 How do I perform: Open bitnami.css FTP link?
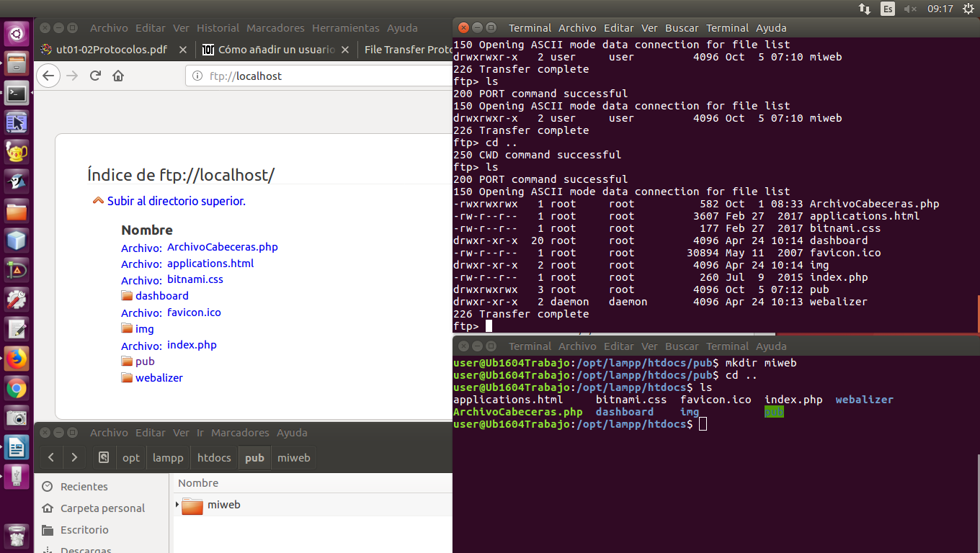pyautogui.click(x=195, y=279)
